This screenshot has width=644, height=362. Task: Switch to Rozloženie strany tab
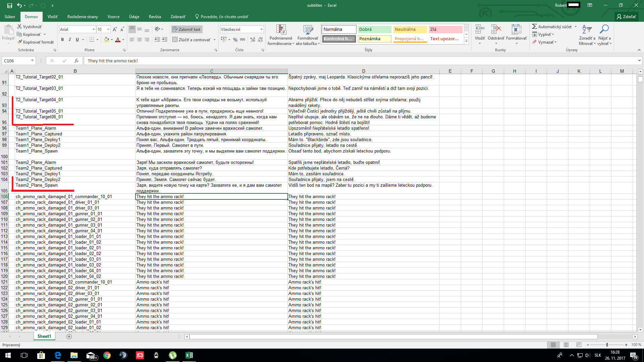tap(83, 17)
